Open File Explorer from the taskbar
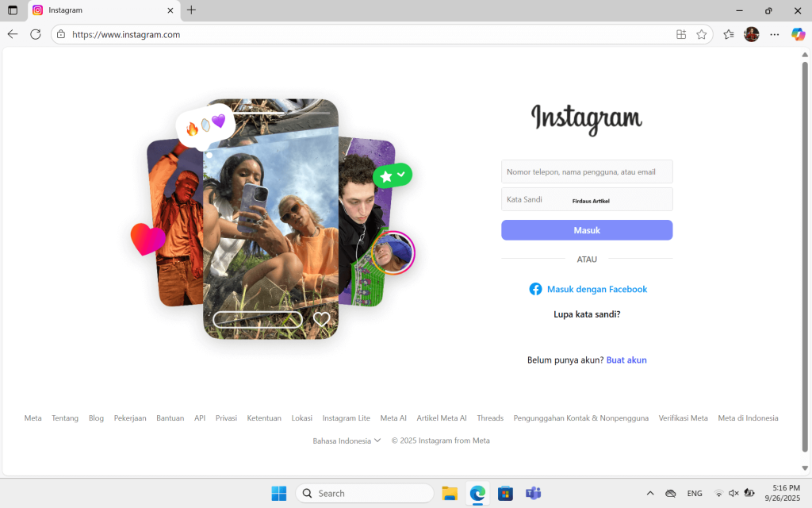812x508 pixels. pos(450,493)
